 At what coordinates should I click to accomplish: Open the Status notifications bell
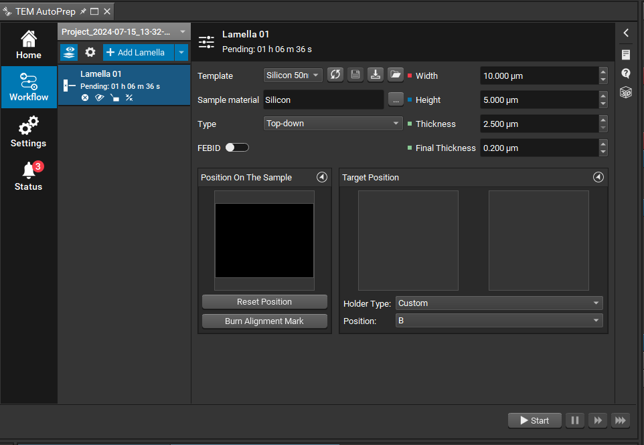pyautogui.click(x=28, y=177)
